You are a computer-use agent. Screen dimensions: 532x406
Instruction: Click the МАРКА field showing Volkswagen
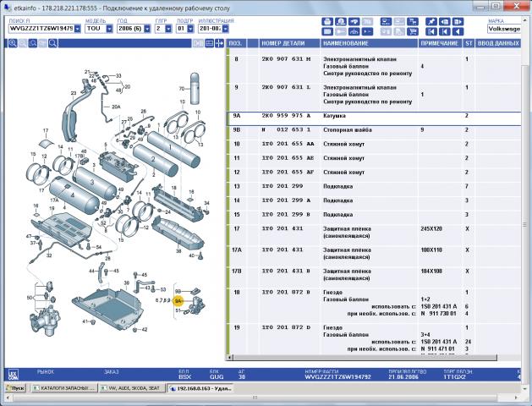tap(504, 29)
